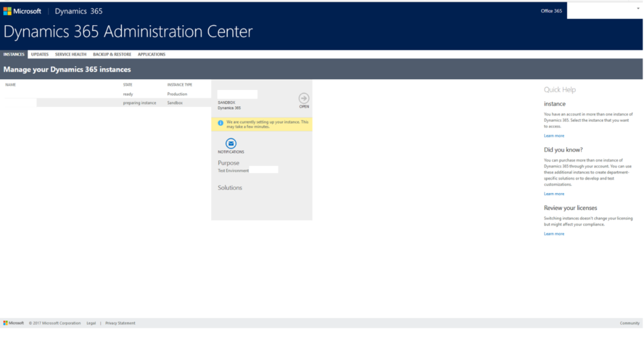Open the Legal footer link
644x350 pixels.
[91, 324]
